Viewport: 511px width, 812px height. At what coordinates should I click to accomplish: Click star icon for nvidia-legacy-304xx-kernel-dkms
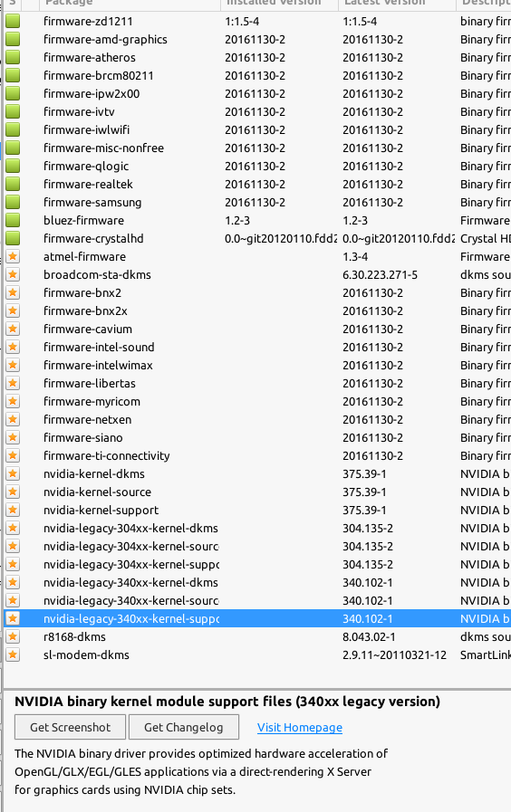pyautogui.click(x=13, y=529)
